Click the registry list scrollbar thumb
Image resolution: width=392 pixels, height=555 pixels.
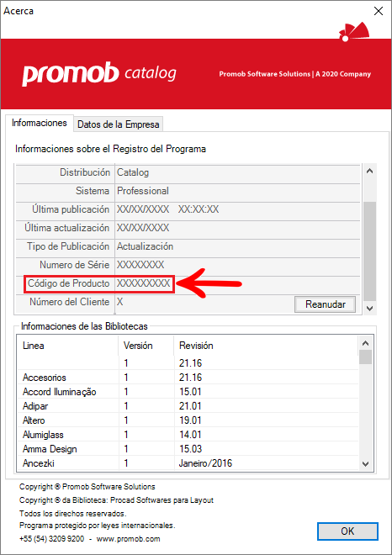[x=369, y=251]
